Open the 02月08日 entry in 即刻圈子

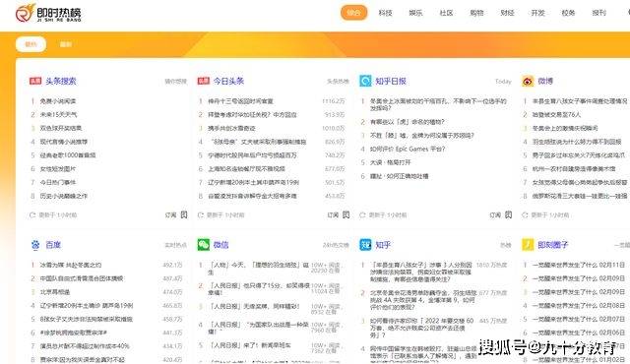[x=579, y=305]
